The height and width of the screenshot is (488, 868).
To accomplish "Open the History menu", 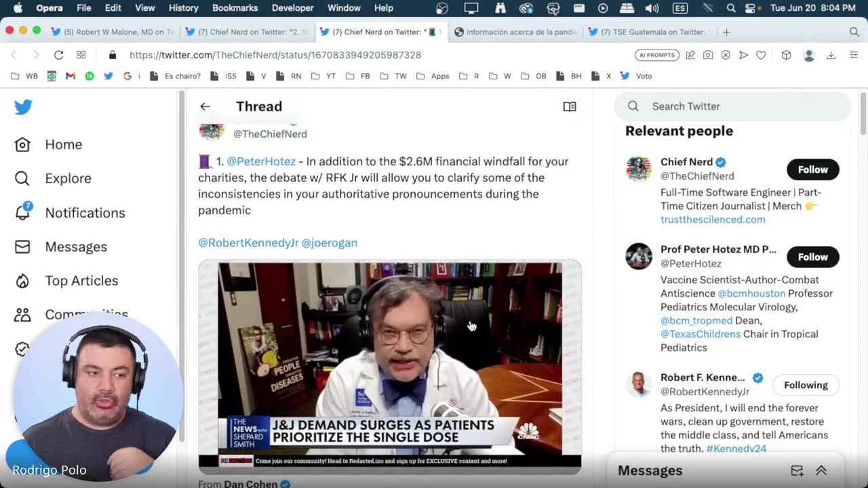I will 183,8.
